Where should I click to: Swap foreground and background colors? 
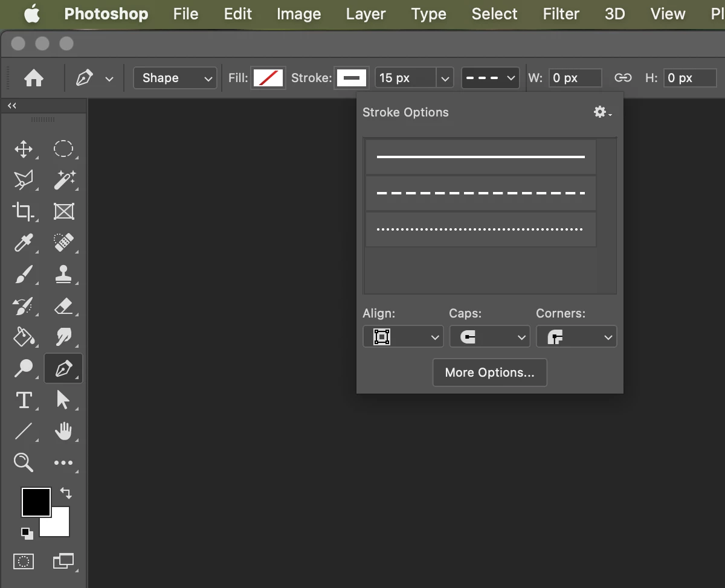(66, 493)
